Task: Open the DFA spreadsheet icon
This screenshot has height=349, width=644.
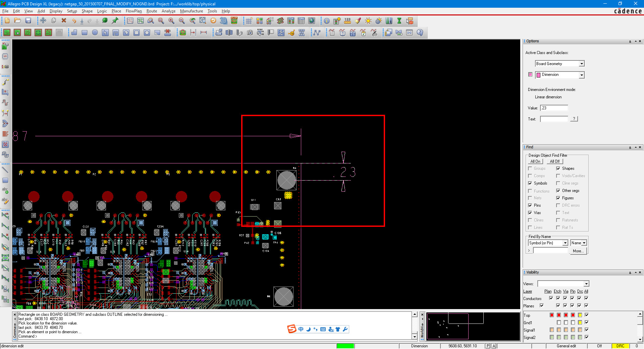Action: (301, 21)
